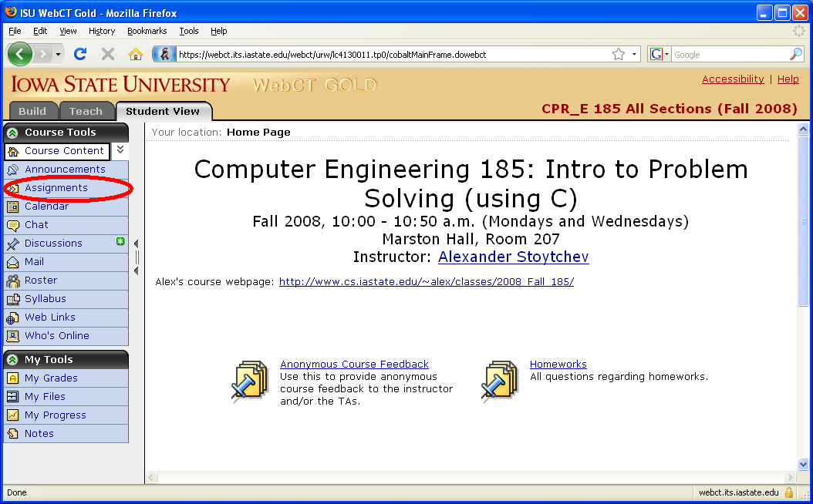Collapse the My Tools section
This screenshot has height=504, width=813.
pos(12,360)
